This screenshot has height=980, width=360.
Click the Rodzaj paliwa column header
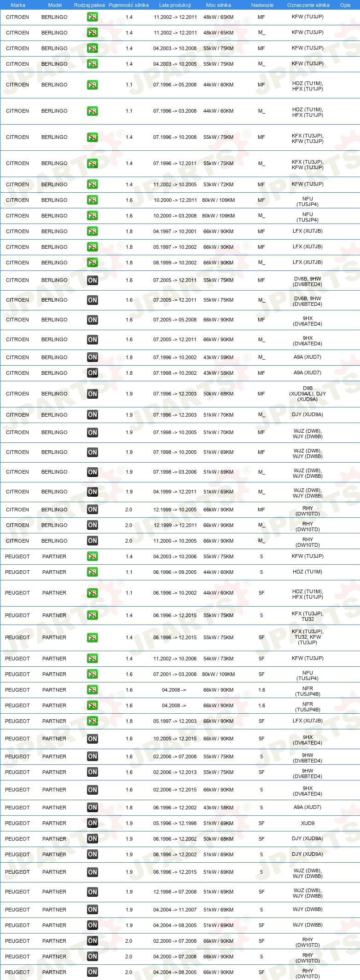[89, 5]
